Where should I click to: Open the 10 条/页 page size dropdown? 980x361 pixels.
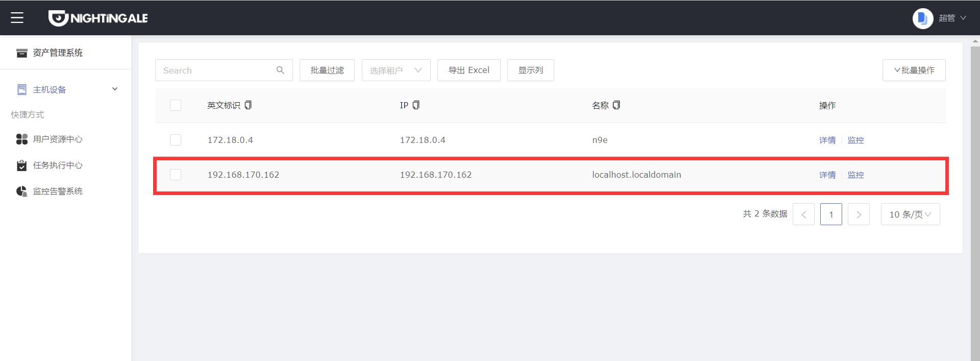pos(910,214)
